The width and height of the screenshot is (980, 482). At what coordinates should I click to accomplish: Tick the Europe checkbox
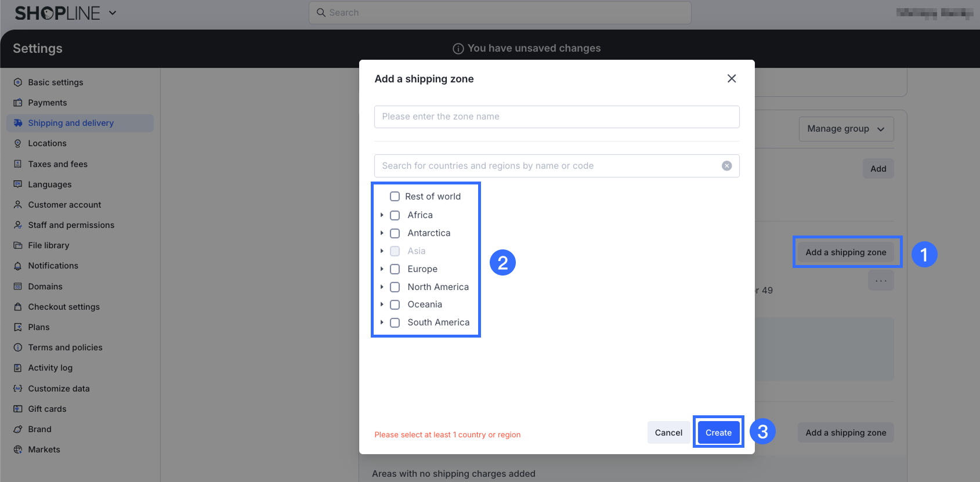(x=395, y=269)
